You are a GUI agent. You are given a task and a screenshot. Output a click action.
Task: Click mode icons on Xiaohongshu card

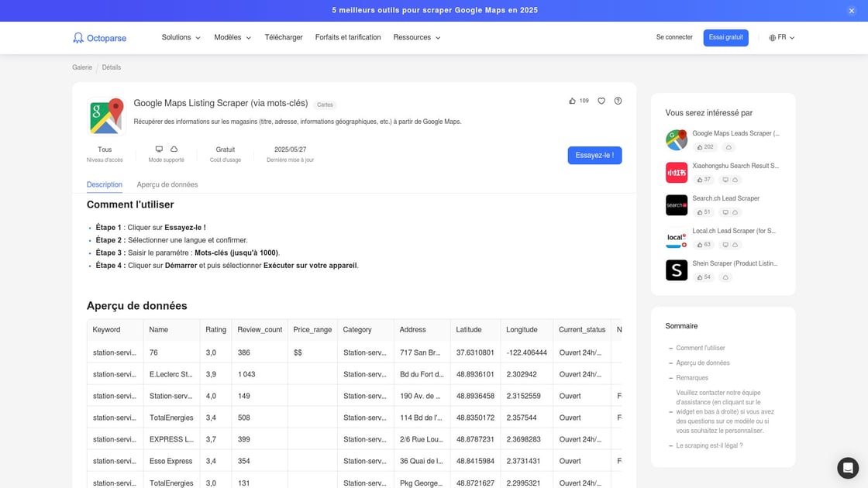pos(730,180)
